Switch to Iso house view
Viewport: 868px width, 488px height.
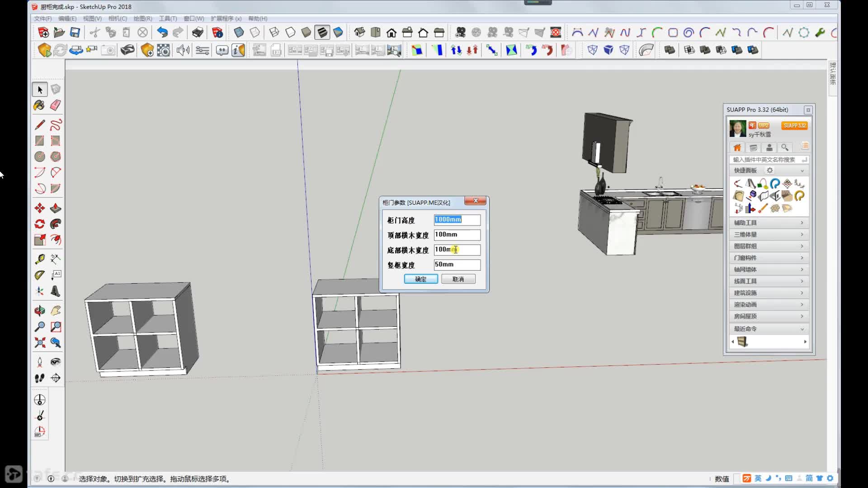coord(359,32)
